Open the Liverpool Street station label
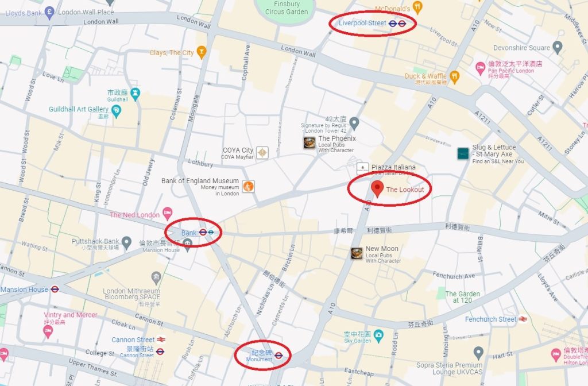 pos(362,23)
